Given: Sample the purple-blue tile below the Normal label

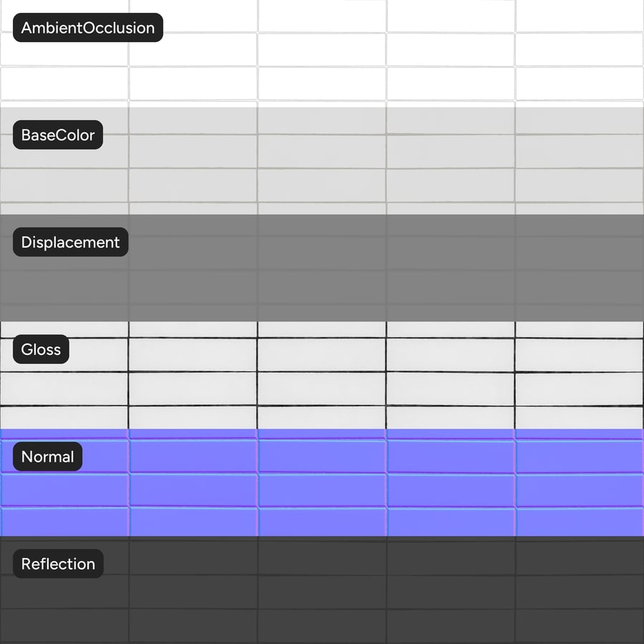Looking at the screenshot, I should pyautogui.click(x=64, y=490).
